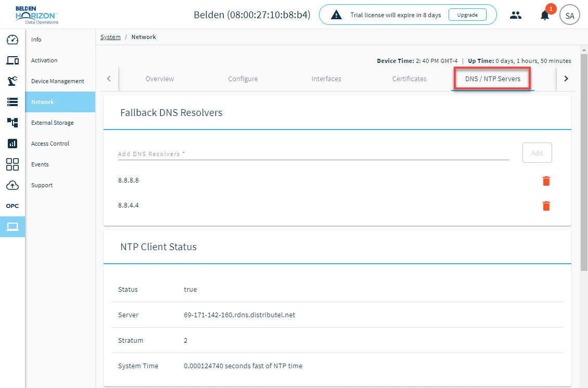The width and height of the screenshot is (588, 388).
Task: Focus the Add DNS Resolvers input field
Action: (x=313, y=154)
